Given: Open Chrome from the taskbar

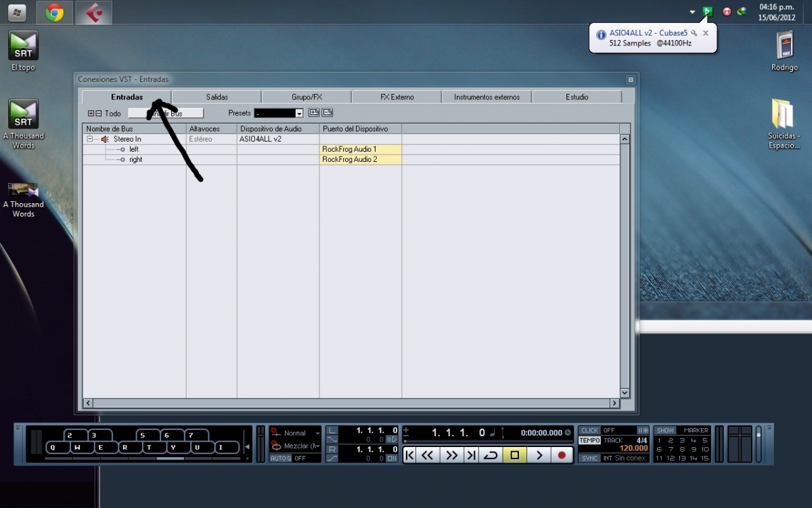Looking at the screenshot, I should click(55, 12).
